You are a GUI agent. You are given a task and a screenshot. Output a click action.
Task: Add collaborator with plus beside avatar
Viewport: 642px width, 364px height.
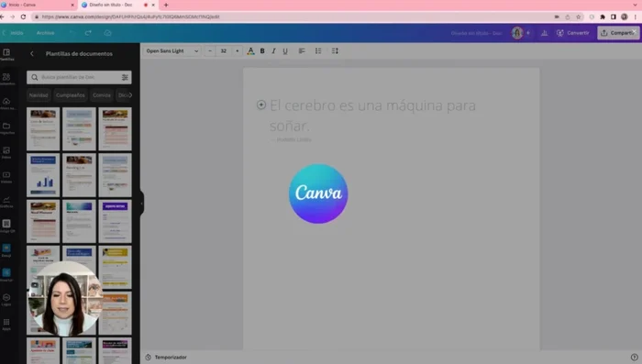coord(528,33)
